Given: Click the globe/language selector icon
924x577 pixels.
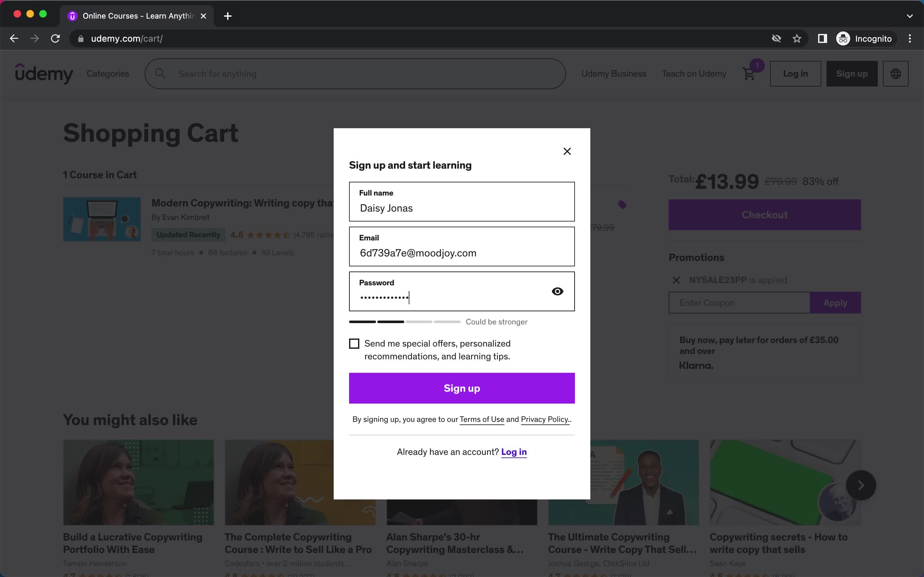Looking at the screenshot, I should (895, 74).
